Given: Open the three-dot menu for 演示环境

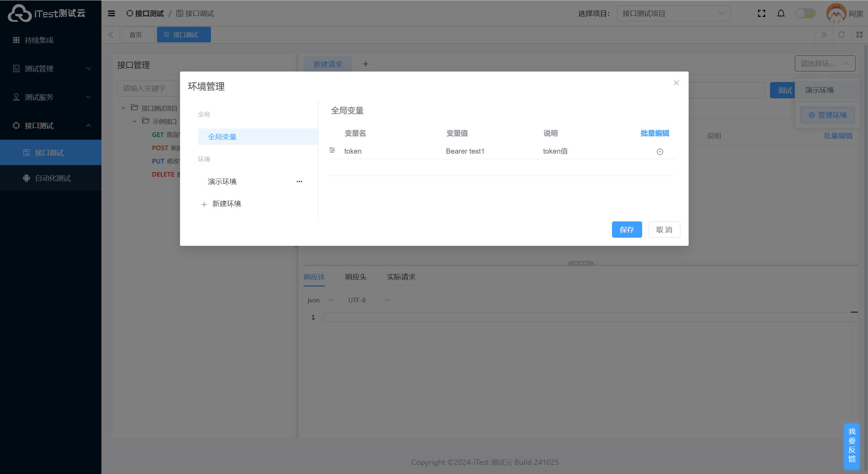Looking at the screenshot, I should (299, 182).
